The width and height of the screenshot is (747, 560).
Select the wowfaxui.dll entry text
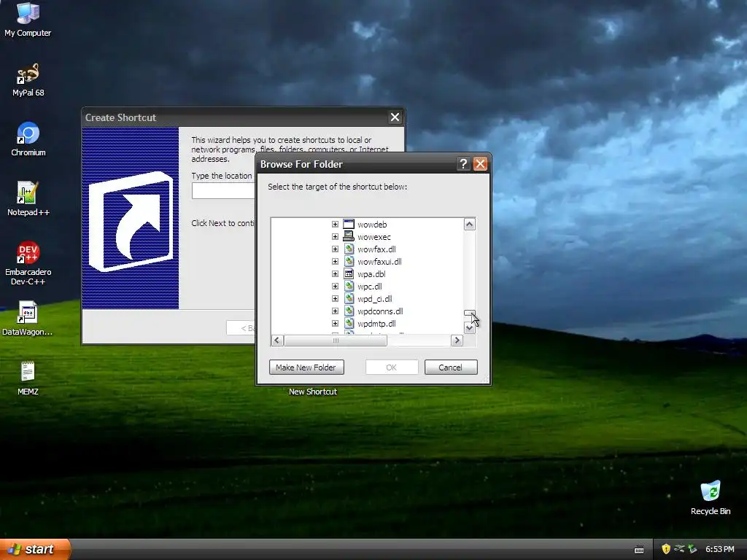click(x=379, y=262)
